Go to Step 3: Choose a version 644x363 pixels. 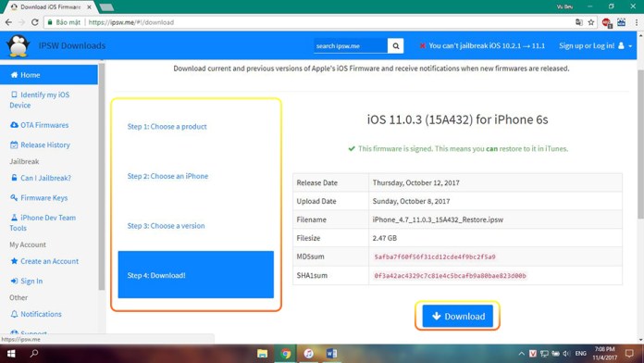click(166, 226)
